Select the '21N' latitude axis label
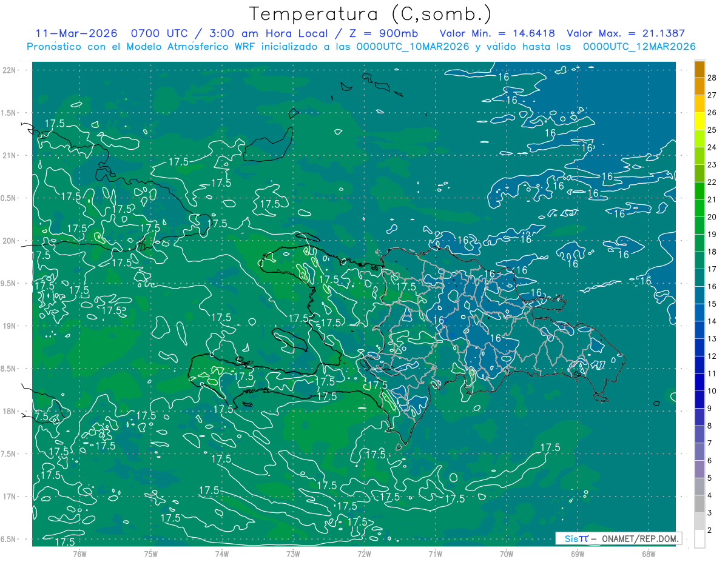728x562 pixels. 9,156
